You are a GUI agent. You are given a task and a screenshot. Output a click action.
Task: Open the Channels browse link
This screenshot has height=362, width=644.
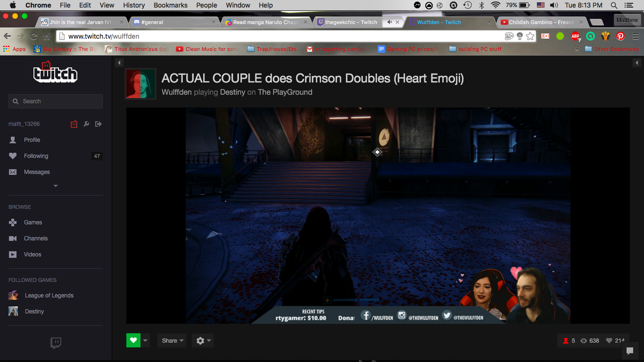(x=36, y=239)
